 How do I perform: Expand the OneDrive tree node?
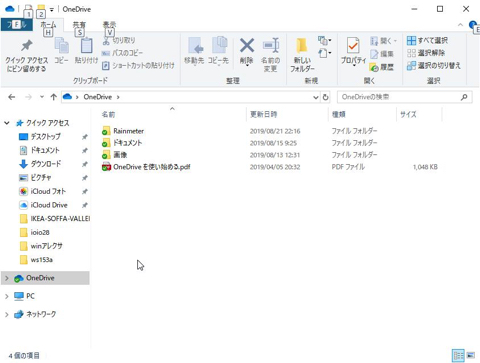(7, 278)
